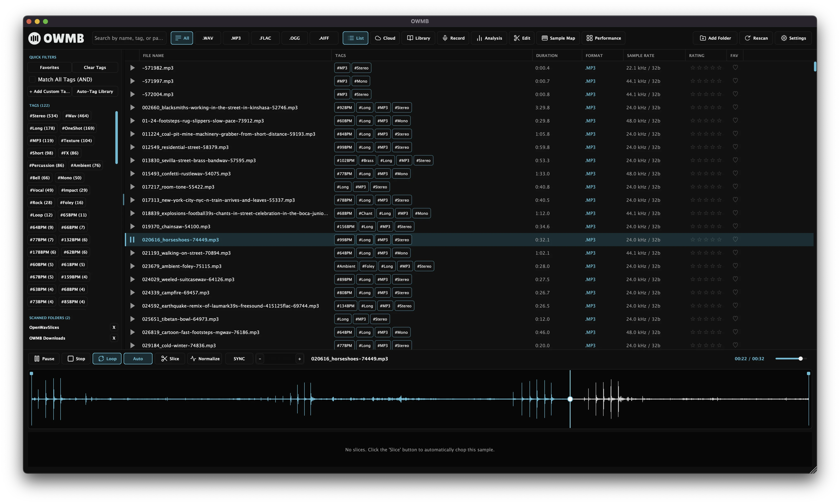Select 021193_walking-on-street-70894.mp3 row
This screenshot has height=504, width=840.
coord(469,253)
